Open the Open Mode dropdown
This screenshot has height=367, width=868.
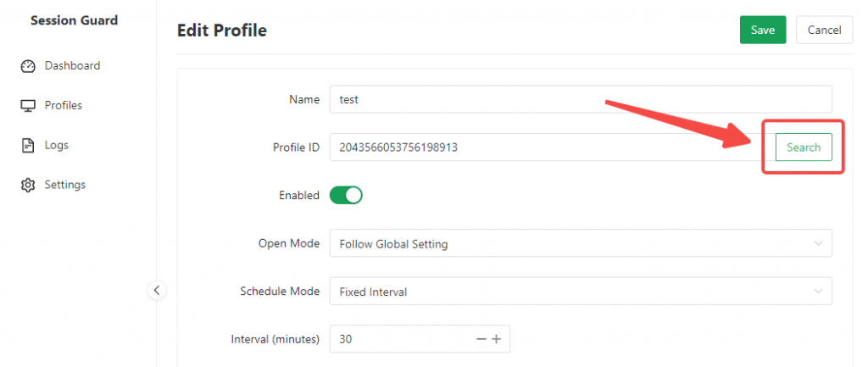point(580,244)
